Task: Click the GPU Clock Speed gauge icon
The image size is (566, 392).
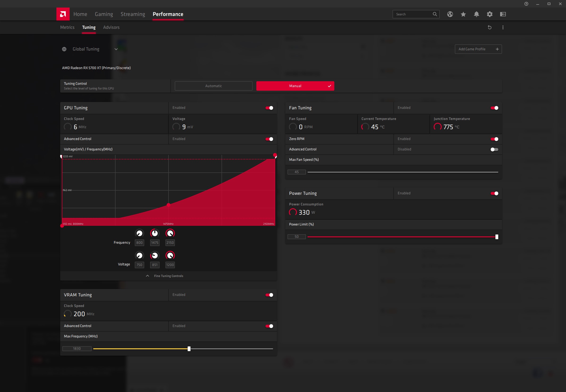Action: (x=68, y=127)
